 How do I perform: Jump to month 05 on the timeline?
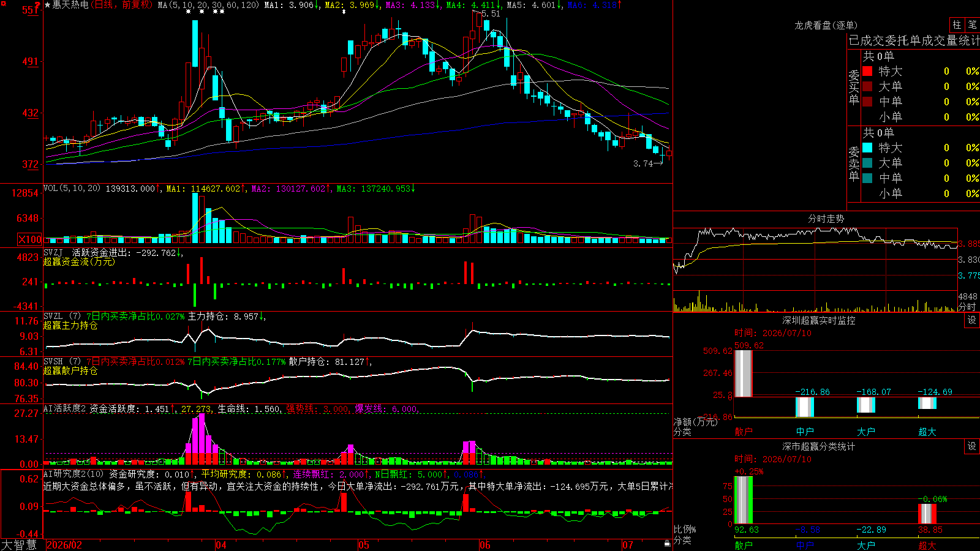point(364,545)
